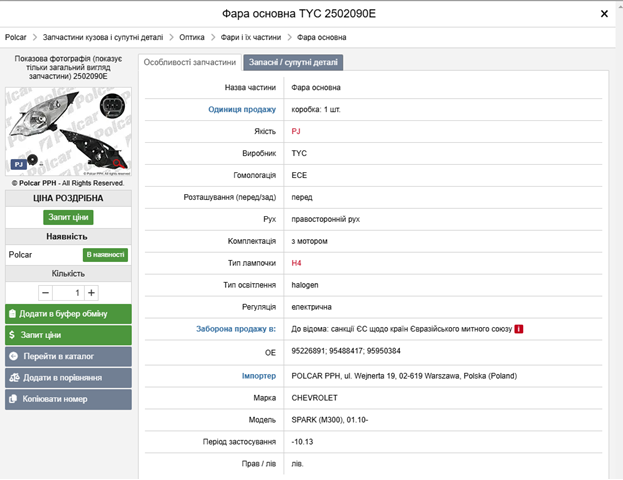Image resolution: width=623 pixels, height=480 pixels.
Task: Click the Заборона продажу в: label
Action: tap(236, 329)
